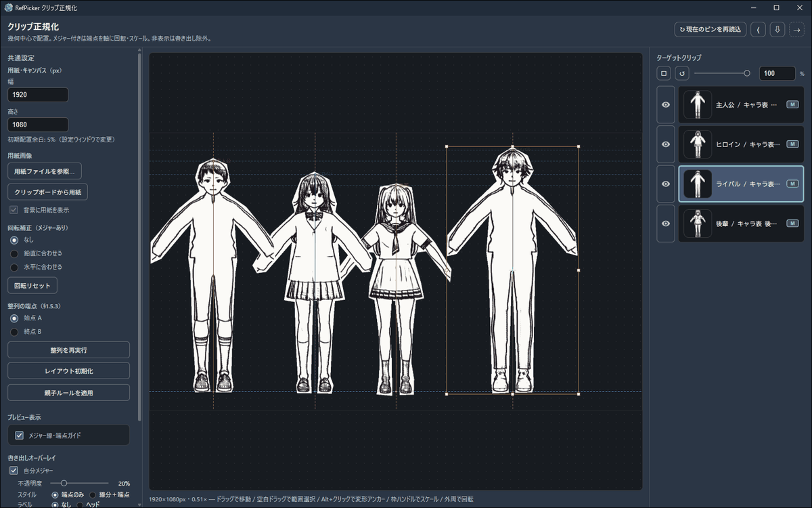The height and width of the screenshot is (508, 812).
Task: Click the RefPicker app icon in title bar
Action: coord(9,7)
